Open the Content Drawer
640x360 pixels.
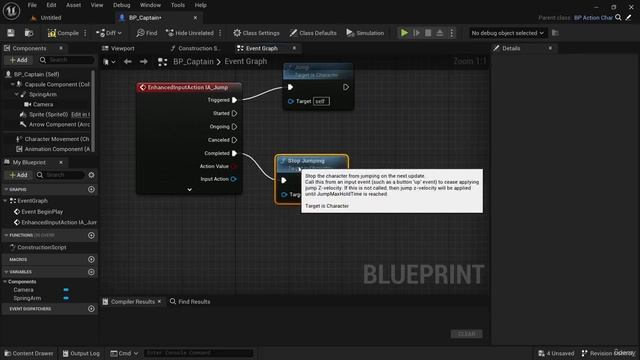pyautogui.click(x=29, y=353)
